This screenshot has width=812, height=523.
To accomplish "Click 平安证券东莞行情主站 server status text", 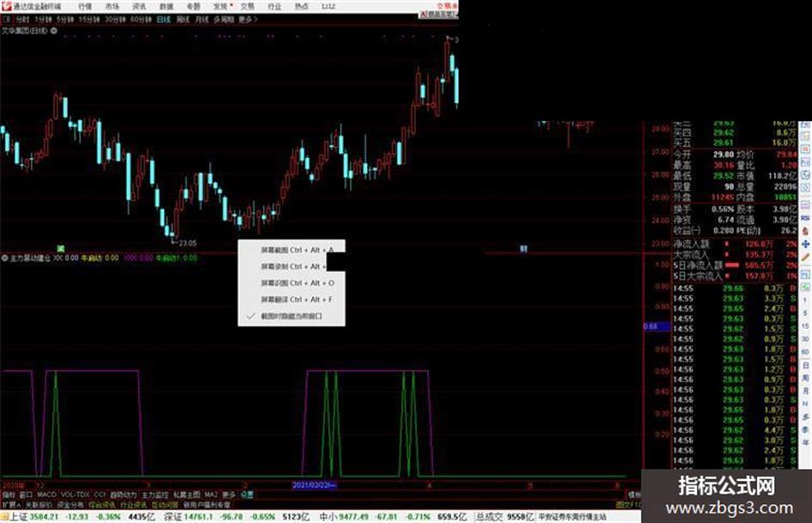I will point(571,517).
